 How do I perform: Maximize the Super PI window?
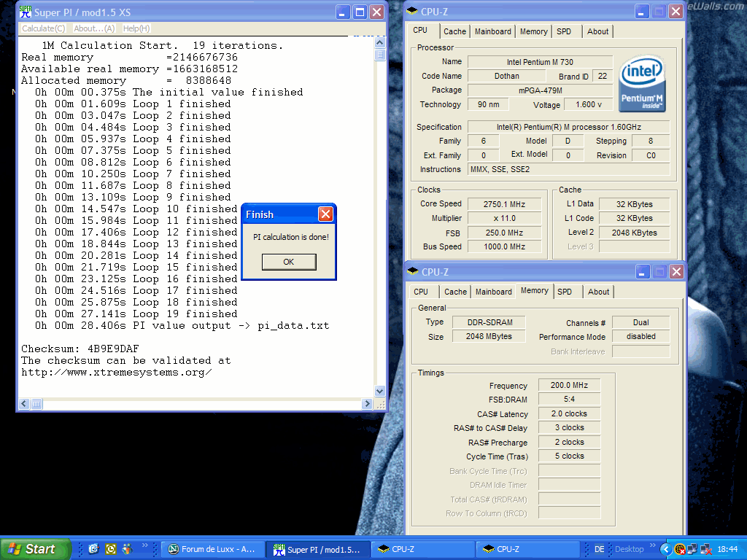coord(360,12)
